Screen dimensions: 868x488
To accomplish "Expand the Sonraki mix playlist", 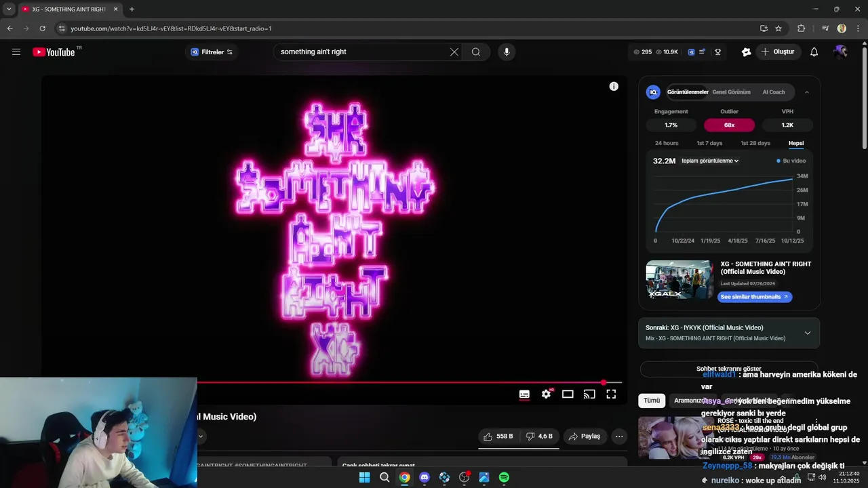I will (807, 333).
